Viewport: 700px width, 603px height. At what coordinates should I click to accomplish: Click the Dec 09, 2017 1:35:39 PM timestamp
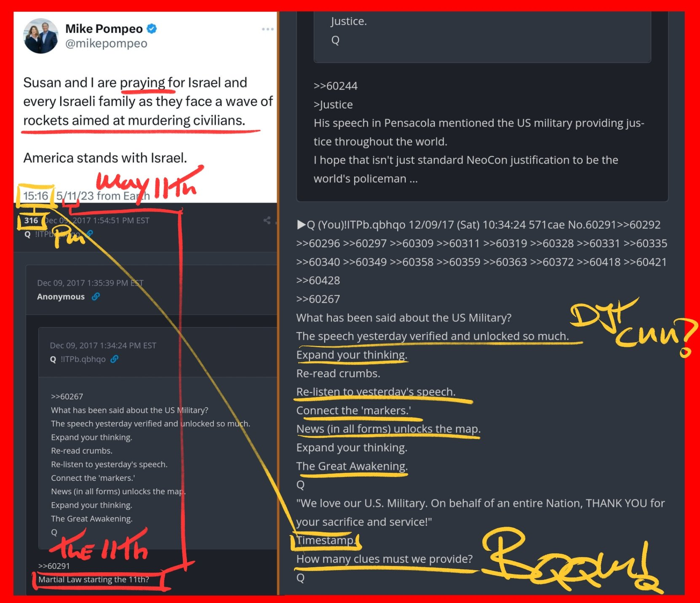tap(90, 283)
